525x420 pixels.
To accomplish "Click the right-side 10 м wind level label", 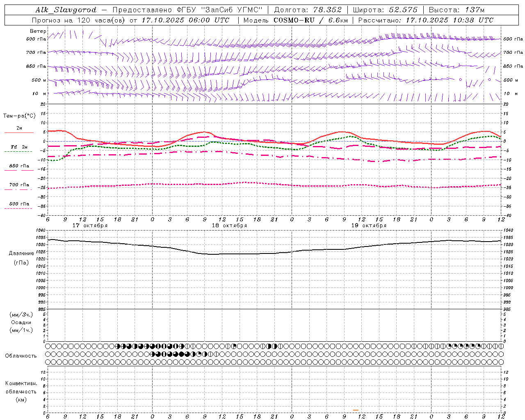I will pyautogui.click(x=510, y=94).
